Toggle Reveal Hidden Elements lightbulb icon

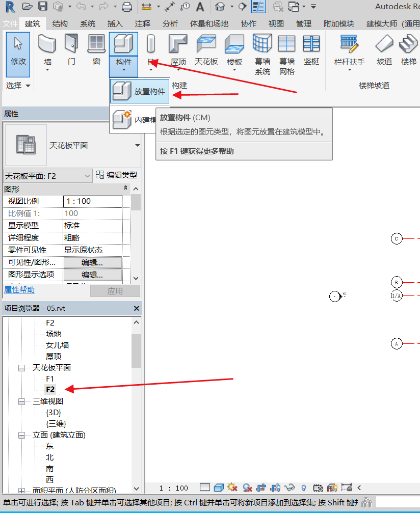(304, 488)
